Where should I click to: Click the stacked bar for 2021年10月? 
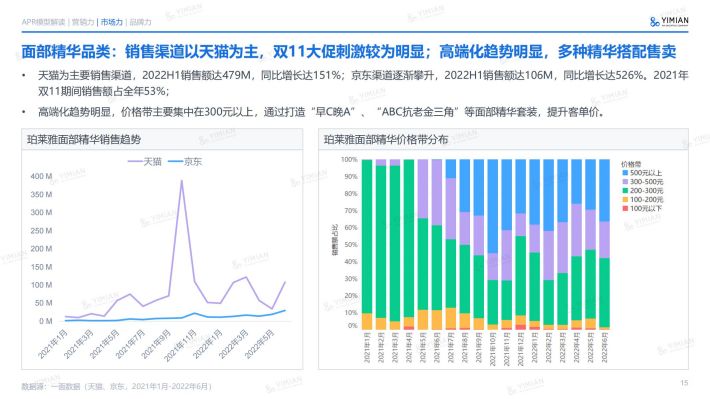coord(493,244)
